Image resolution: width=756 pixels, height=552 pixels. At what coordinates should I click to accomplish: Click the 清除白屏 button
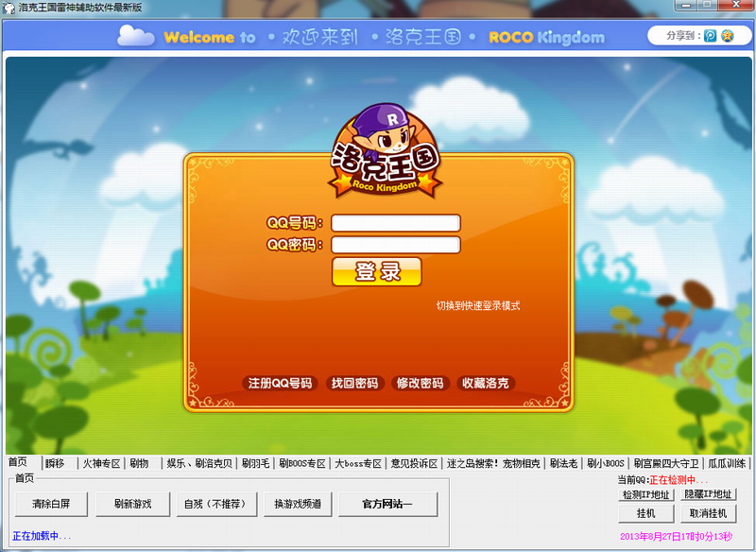(51, 505)
